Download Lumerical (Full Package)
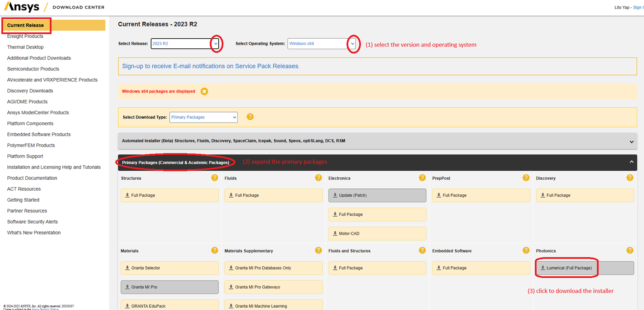The width and height of the screenshot is (644, 310). point(585,268)
